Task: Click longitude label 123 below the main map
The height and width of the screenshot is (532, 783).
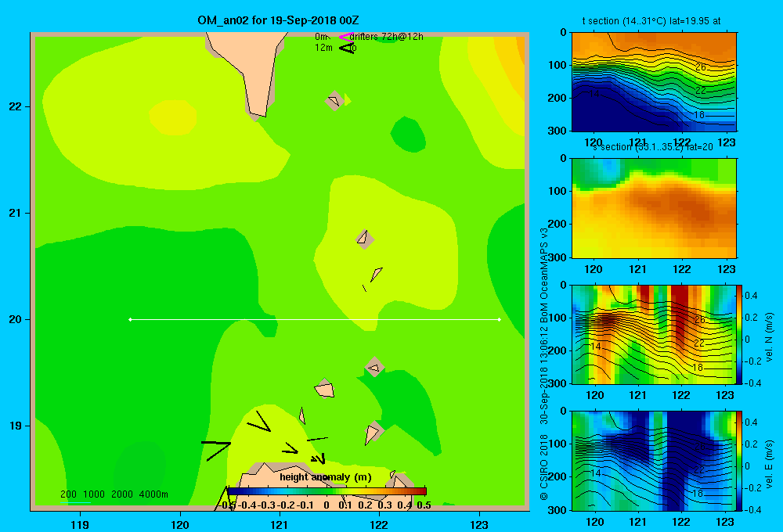Action: point(479,525)
